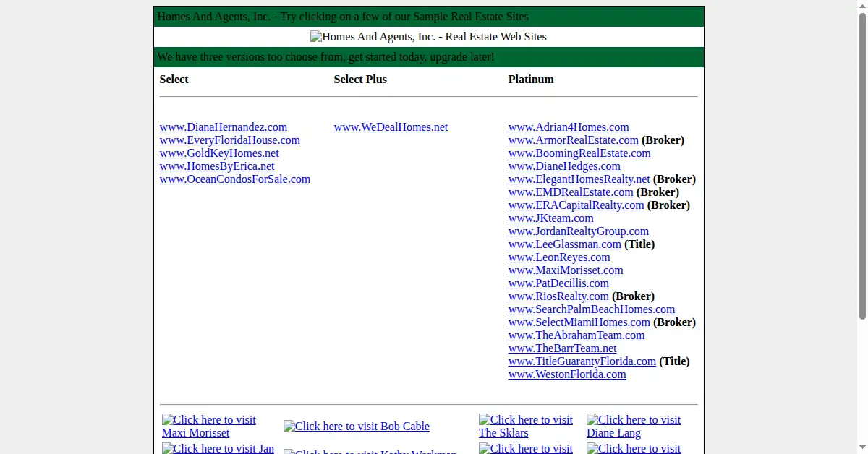Go to www.DianeHedges.com
The width and height of the screenshot is (868, 454).
pyautogui.click(x=564, y=166)
